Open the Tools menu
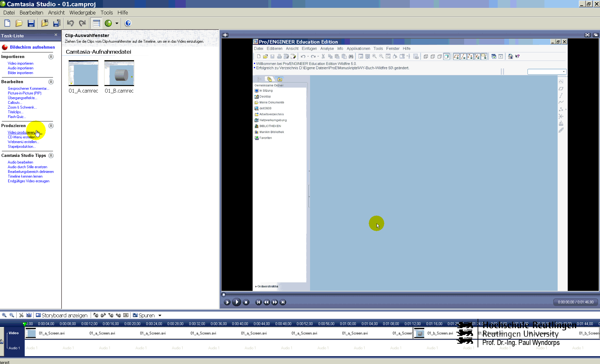Viewport: 600px width, 364px height. tap(107, 13)
